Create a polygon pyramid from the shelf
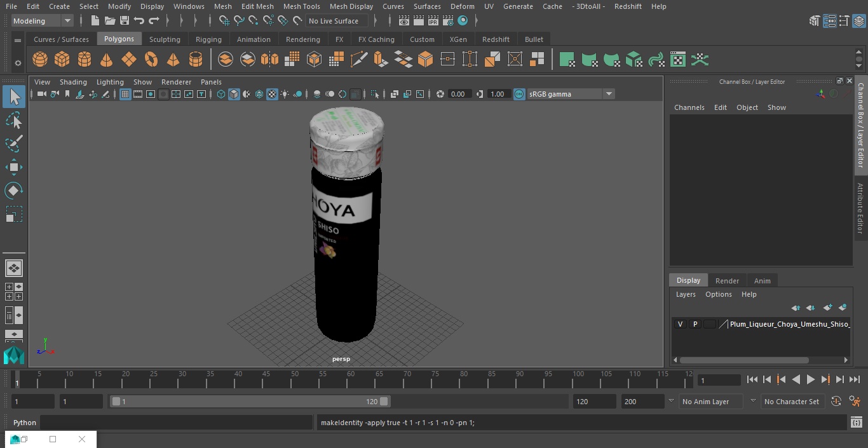This screenshot has height=448, width=868. click(x=173, y=60)
